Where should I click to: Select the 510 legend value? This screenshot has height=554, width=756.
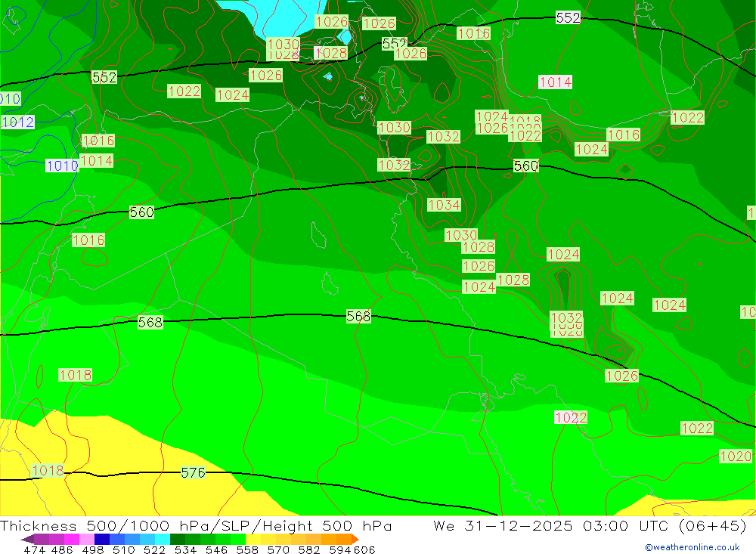click(123, 549)
